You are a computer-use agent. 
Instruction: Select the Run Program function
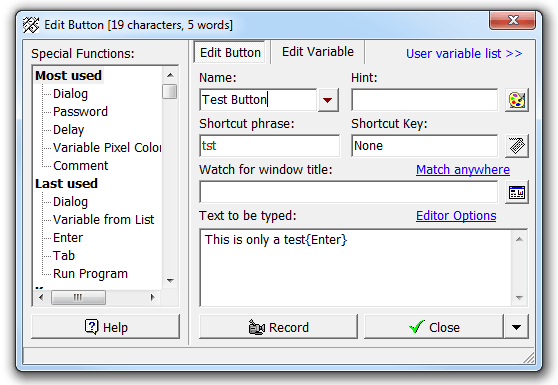coord(90,274)
